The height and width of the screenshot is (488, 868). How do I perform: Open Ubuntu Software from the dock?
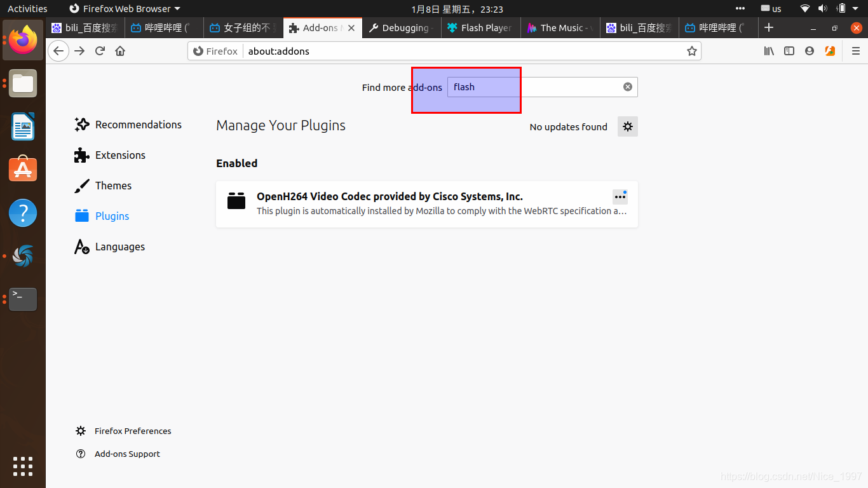[23, 170]
